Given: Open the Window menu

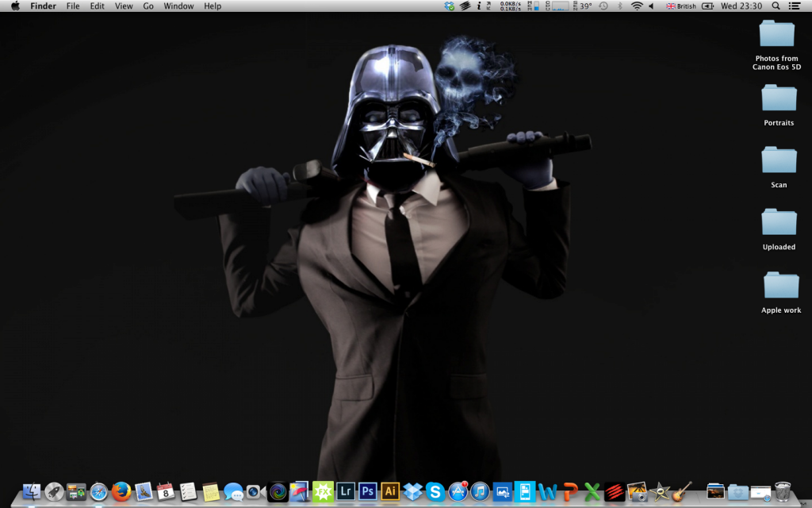Looking at the screenshot, I should tap(178, 6).
